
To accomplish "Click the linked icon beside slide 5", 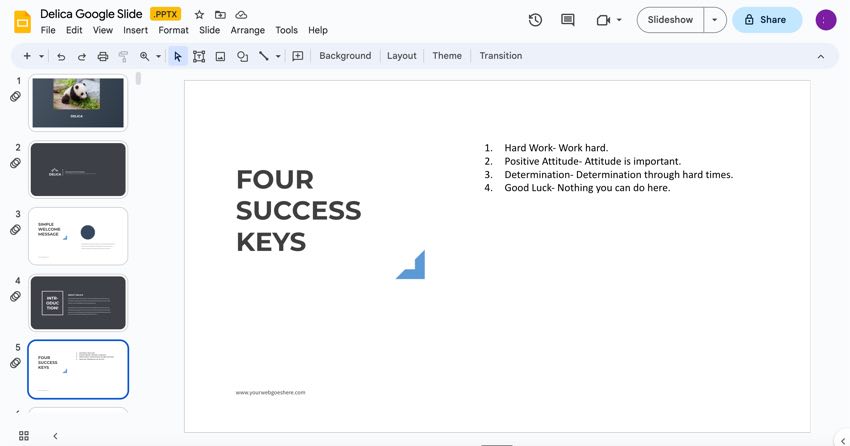I will click(15, 363).
